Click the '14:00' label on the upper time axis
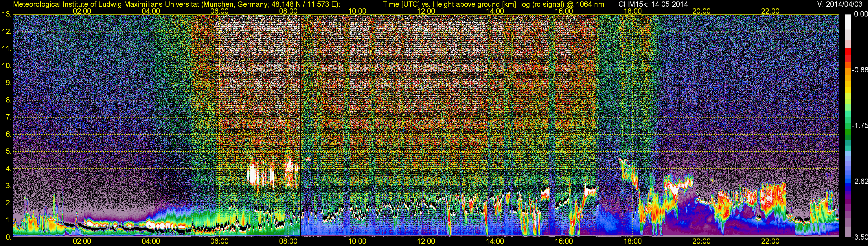 (495, 11)
